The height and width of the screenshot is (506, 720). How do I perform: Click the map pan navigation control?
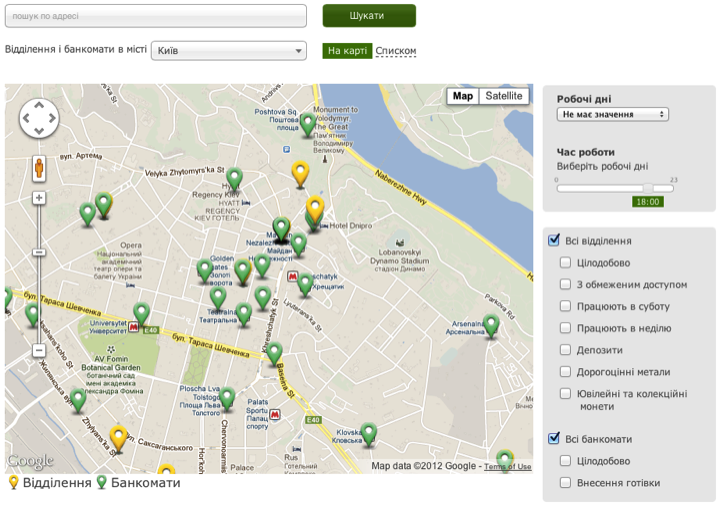coord(39,119)
